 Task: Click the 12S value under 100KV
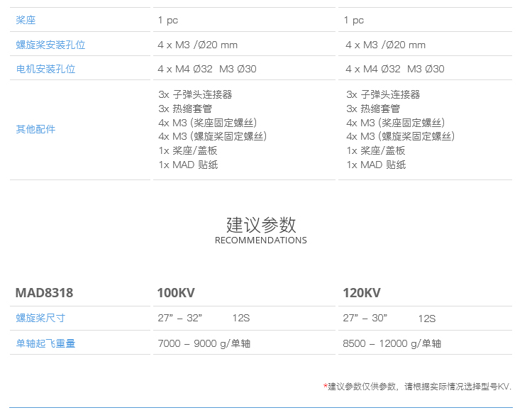click(240, 318)
